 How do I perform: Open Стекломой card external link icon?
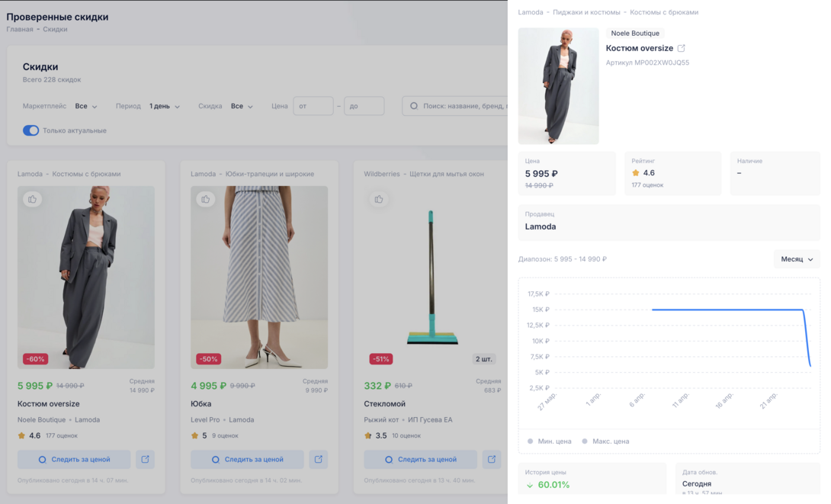pos(492,460)
